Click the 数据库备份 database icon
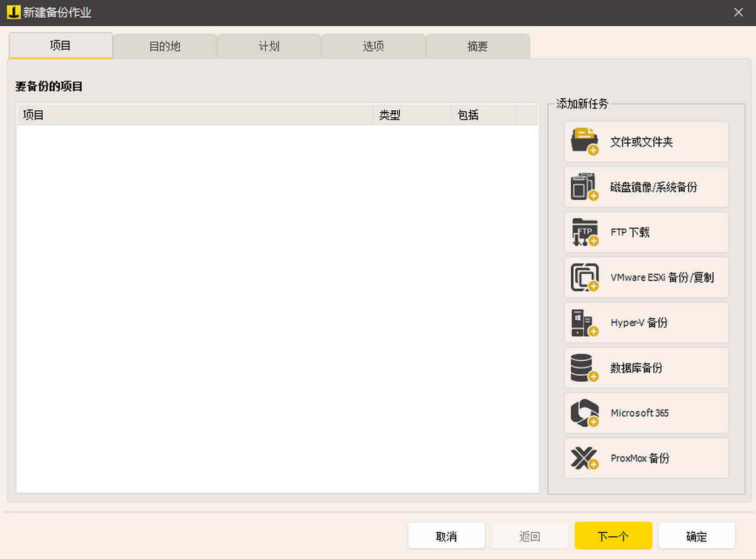 pos(584,368)
